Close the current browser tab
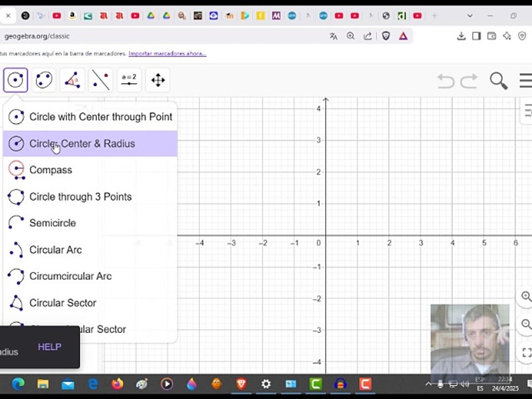532x399 pixels. 8,16
